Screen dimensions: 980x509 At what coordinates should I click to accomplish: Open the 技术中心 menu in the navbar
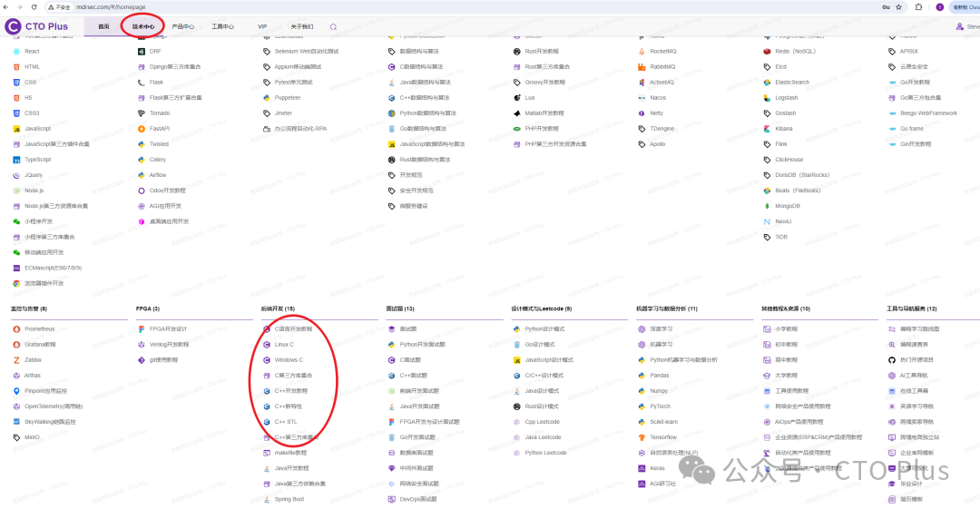(143, 26)
